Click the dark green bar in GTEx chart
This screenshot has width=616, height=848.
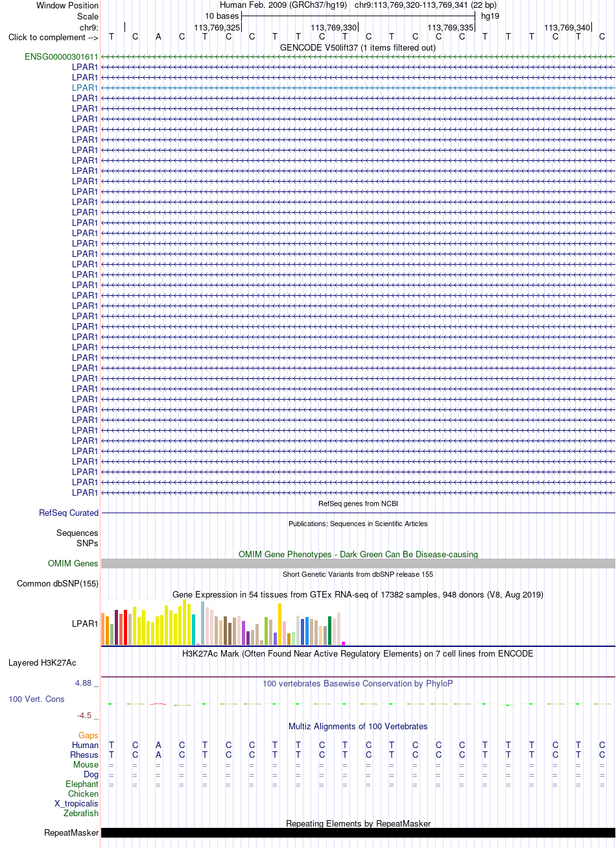point(330,631)
